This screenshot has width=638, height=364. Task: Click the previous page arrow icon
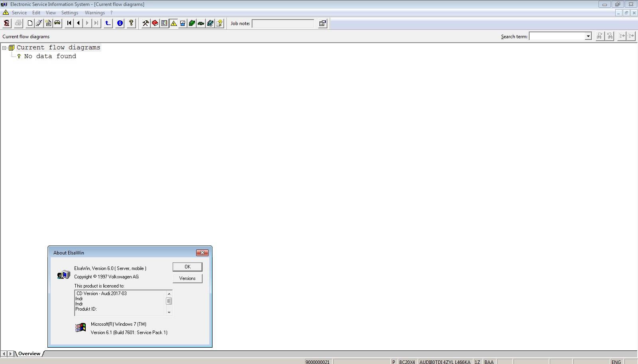coord(78,23)
